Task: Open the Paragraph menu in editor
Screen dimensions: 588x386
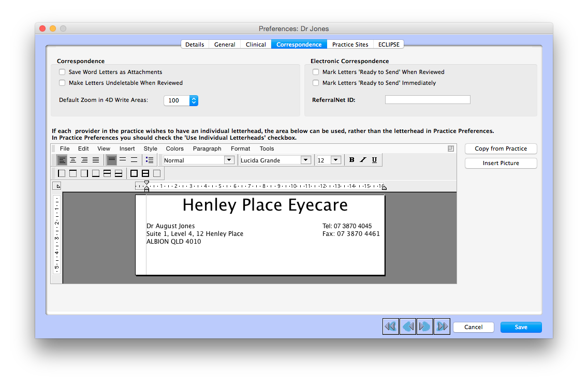Action: click(207, 149)
